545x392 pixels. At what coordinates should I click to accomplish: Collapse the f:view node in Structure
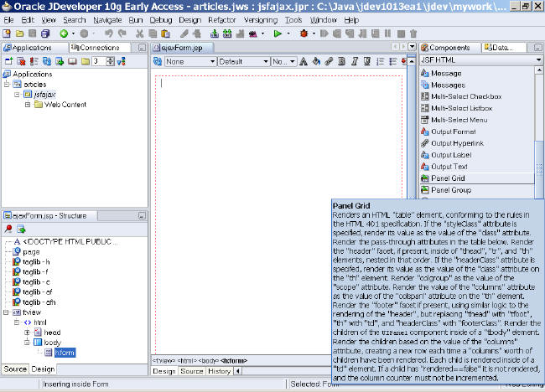[6, 312]
